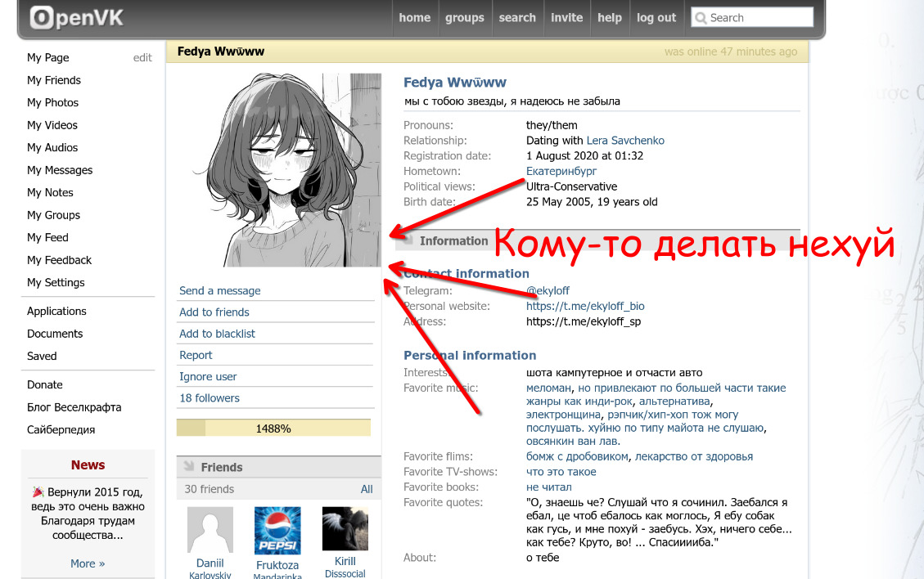Open the Donate link
924x579 pixels.
tap(45, 384)
